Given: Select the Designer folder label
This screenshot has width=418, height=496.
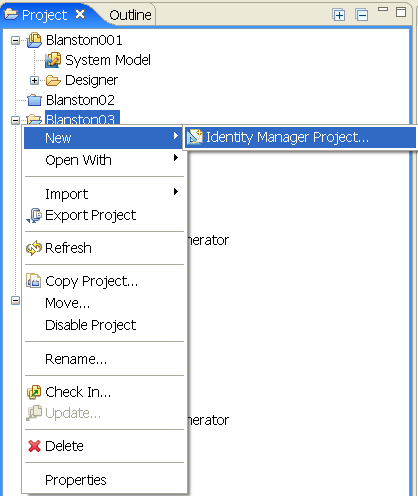Looking at the screenshot, I should point(91,80).
